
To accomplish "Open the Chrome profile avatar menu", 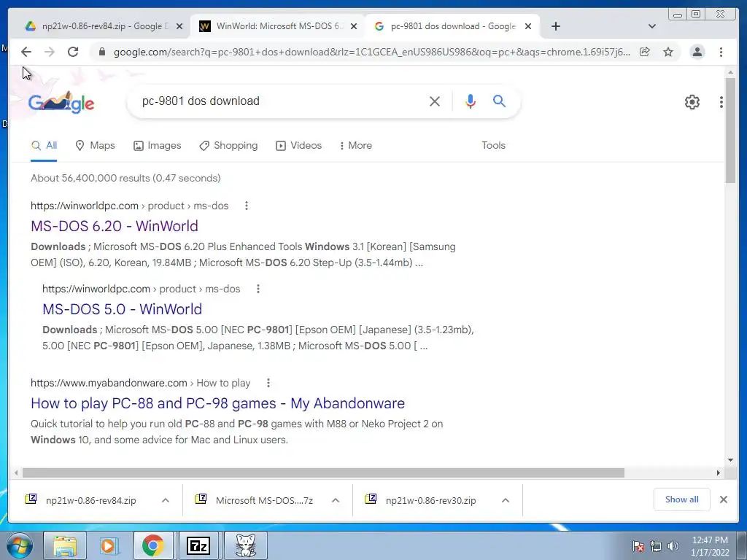I will click(697, 52).
